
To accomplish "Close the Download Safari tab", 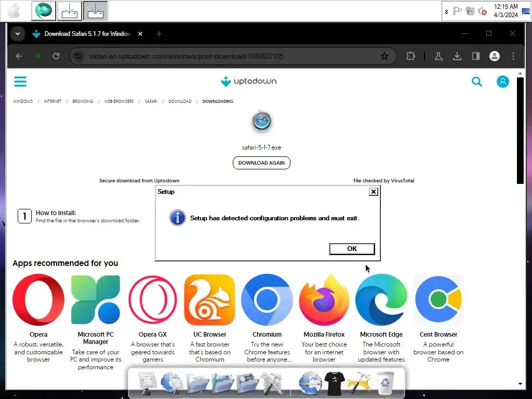I will pyautogui.click(x=140, y=34).
